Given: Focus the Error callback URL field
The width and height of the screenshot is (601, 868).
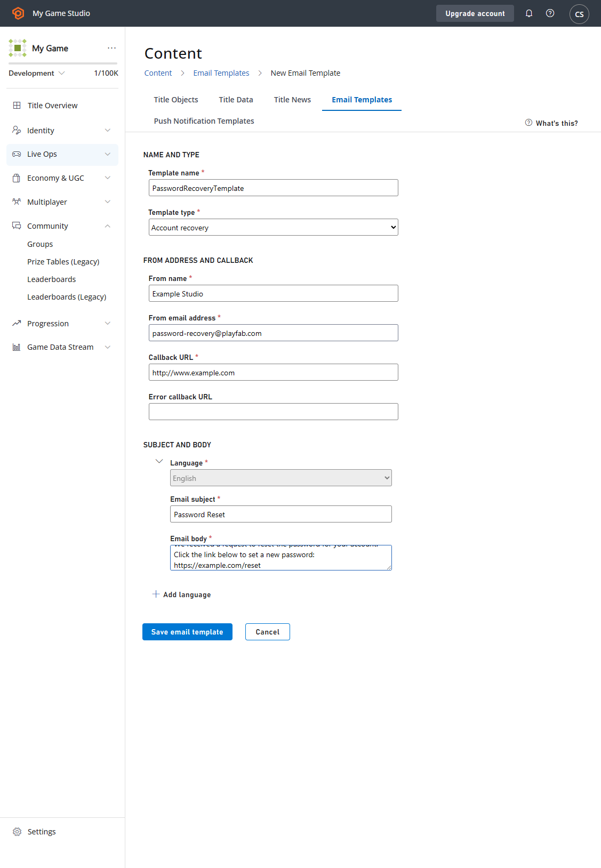Looking at the screenshot, I should [273, 412].
